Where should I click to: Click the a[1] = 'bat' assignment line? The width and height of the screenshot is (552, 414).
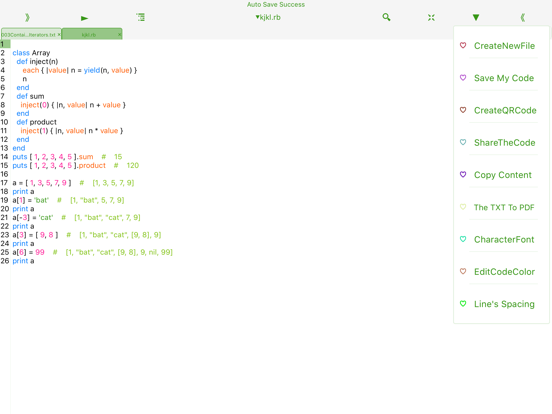pyautogui.click(x=31, y=200)
